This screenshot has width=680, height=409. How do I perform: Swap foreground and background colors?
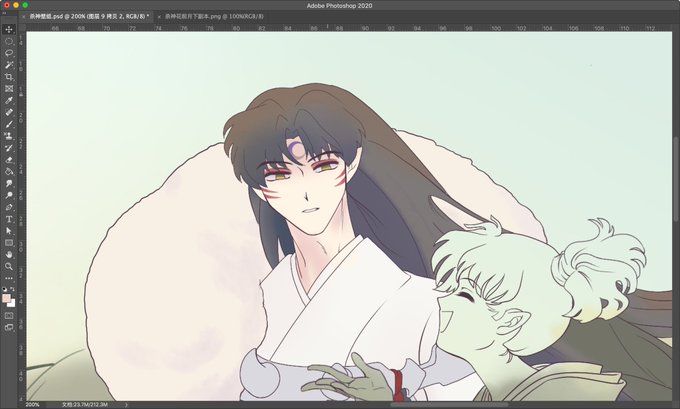(x=13, y=289)
